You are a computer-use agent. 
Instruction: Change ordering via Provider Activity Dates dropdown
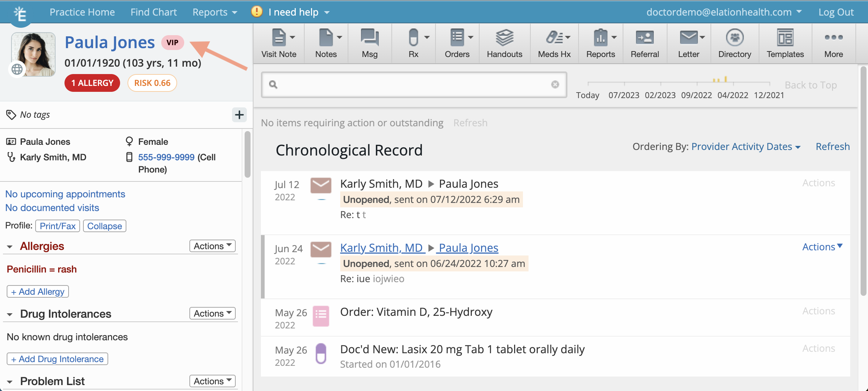click(746, 147)
